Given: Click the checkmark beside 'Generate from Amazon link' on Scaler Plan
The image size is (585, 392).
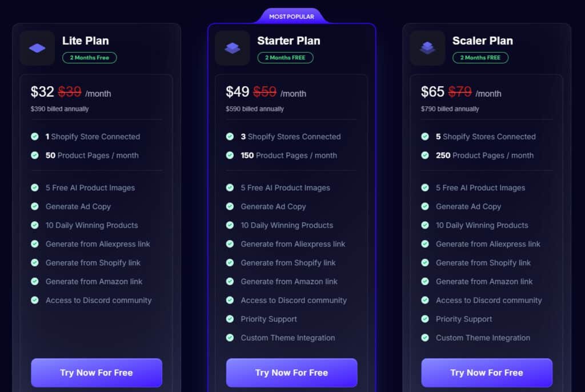Looking at the screenshot, I should pos(424,281).
